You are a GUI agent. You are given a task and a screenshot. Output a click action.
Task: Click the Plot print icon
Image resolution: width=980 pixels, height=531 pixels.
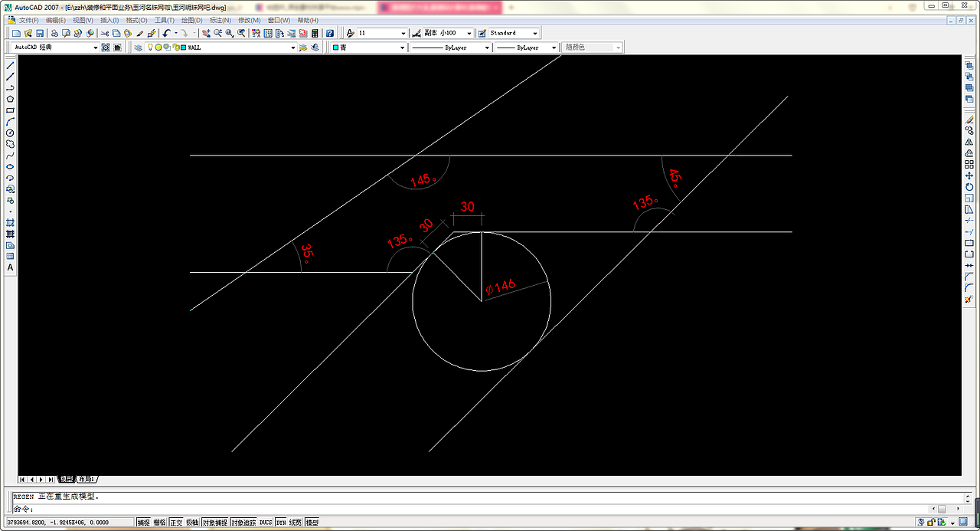coord(54,33)
